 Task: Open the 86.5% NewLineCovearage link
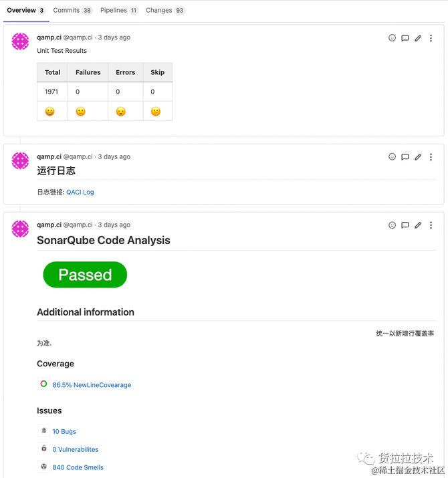point(92,385)
